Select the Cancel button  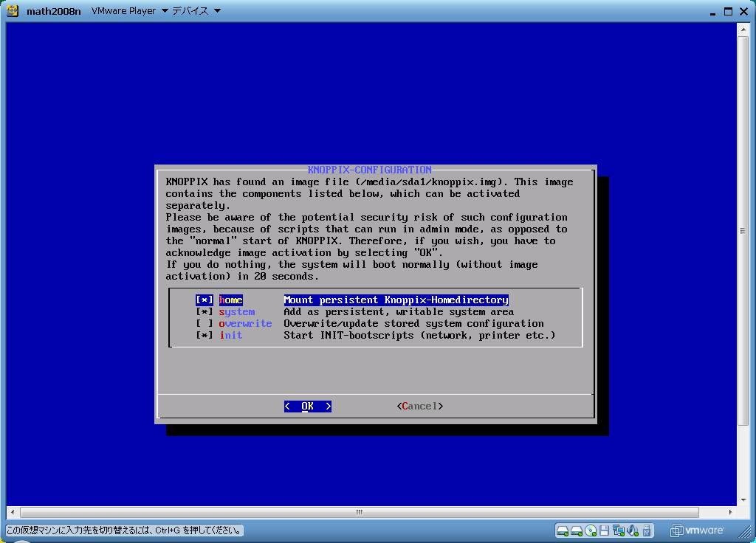tap(420, 407)
